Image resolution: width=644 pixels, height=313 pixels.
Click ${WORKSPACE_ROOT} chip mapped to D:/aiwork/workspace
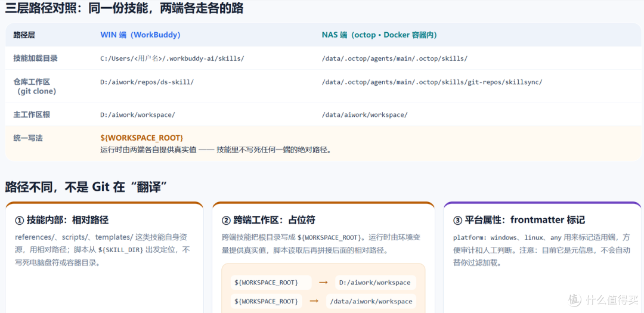[x=271, y=283]
